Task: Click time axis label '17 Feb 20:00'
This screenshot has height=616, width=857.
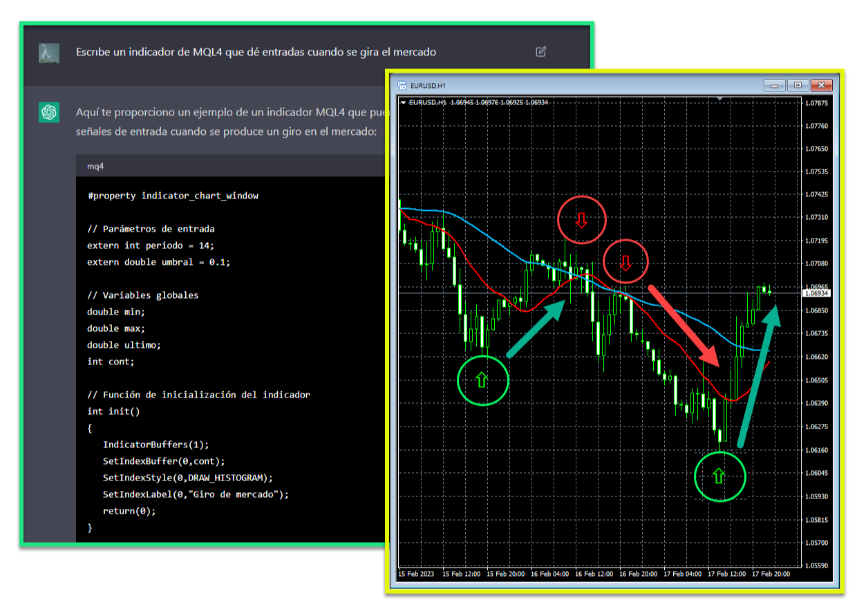Action: [771, 574]
